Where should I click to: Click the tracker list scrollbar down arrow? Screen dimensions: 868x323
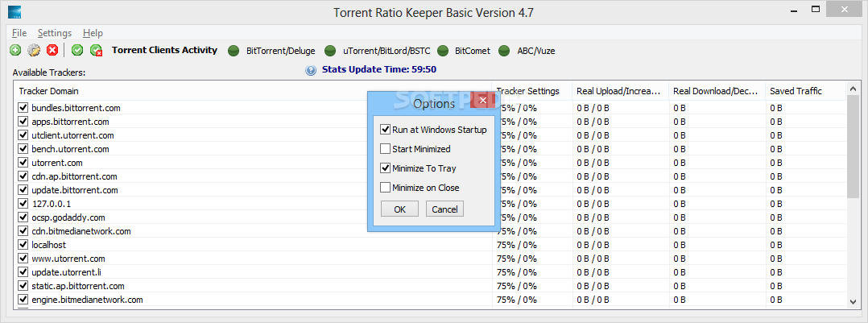coord(853,300)
